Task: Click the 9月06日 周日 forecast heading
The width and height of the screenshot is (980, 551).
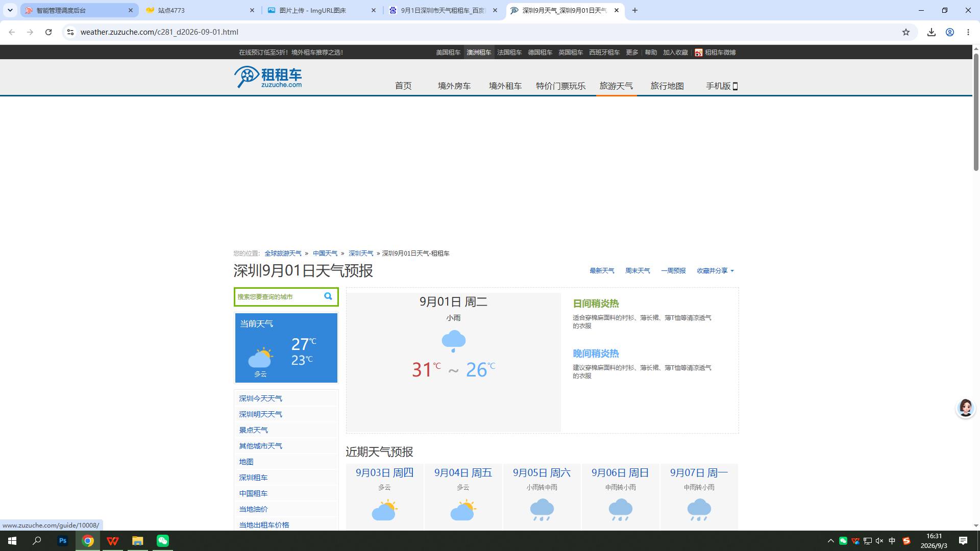Action: tap(620, 473)
